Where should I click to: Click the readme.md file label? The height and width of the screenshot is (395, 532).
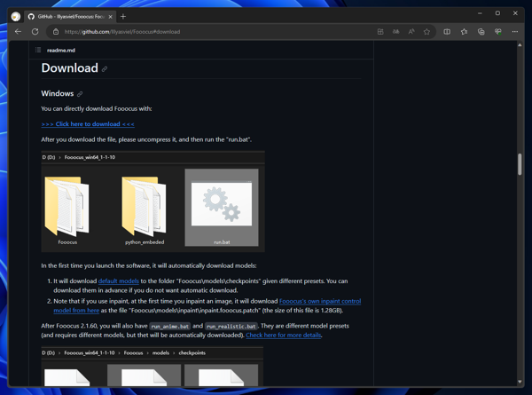coord(61,51)
